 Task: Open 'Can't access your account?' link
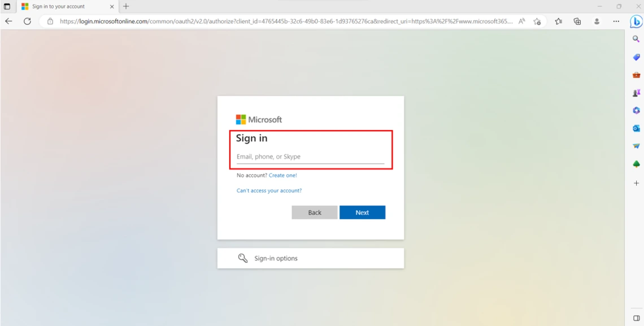coord(269,190)
